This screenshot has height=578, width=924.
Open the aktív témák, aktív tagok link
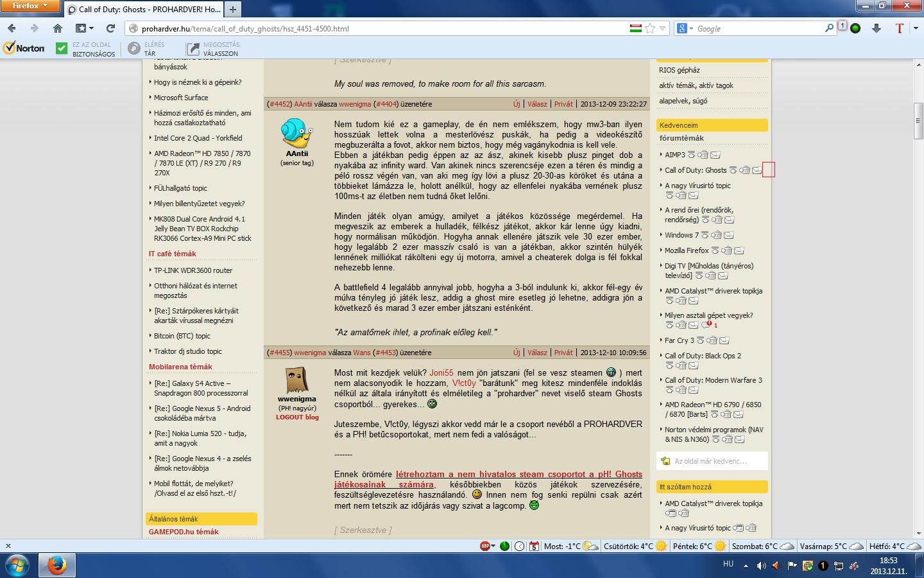[696, 85]
